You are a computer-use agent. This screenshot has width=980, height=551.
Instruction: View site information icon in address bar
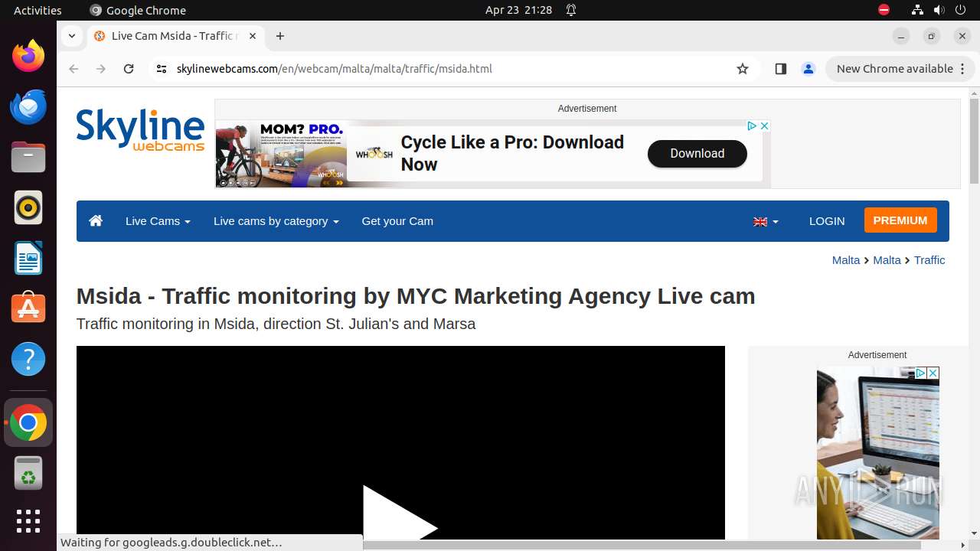161,69
